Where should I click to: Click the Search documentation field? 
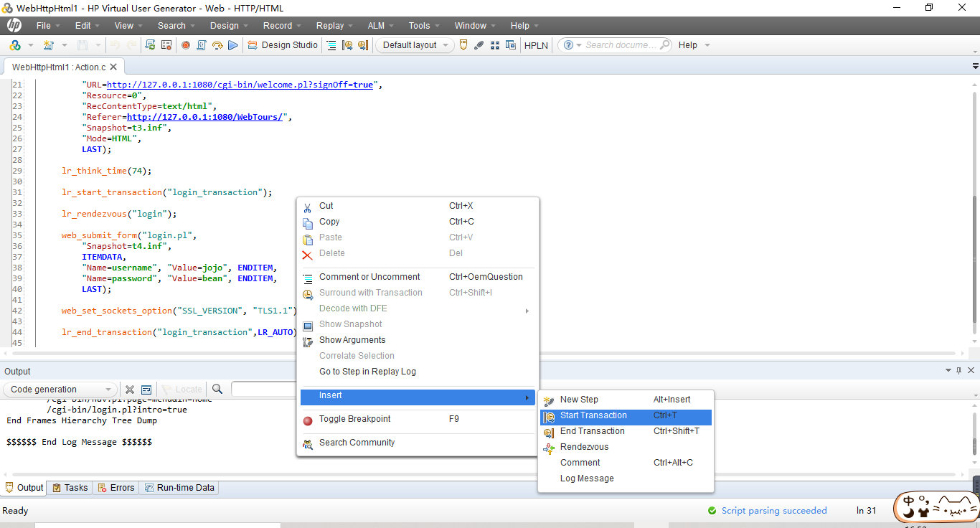tap(621, 45)
